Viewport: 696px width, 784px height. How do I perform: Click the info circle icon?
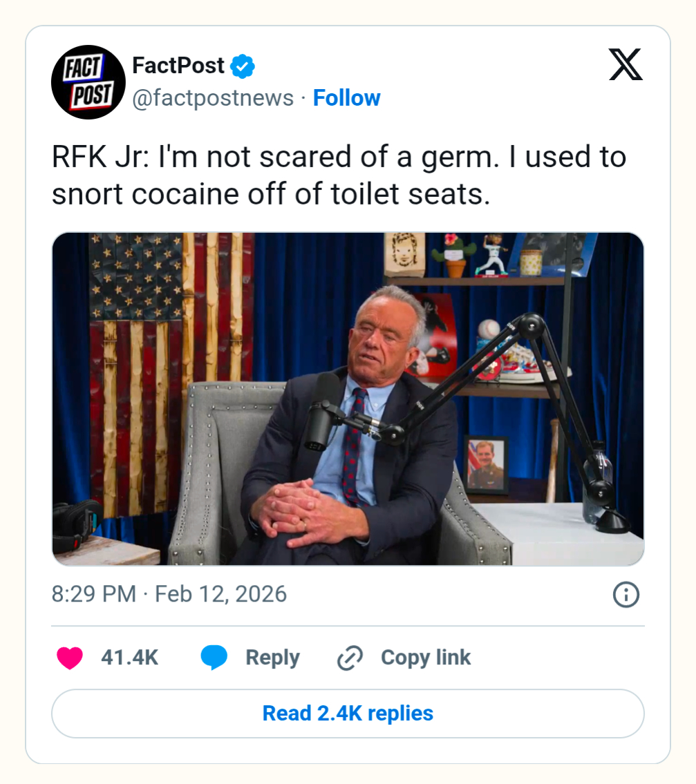point(626,595)
